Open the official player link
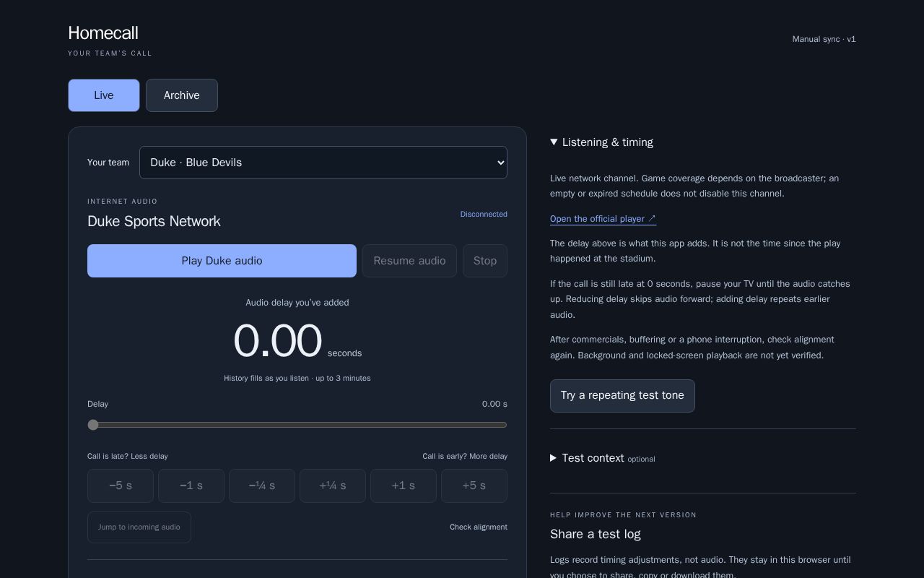This screenshot has width=924, height=578. 603,219
